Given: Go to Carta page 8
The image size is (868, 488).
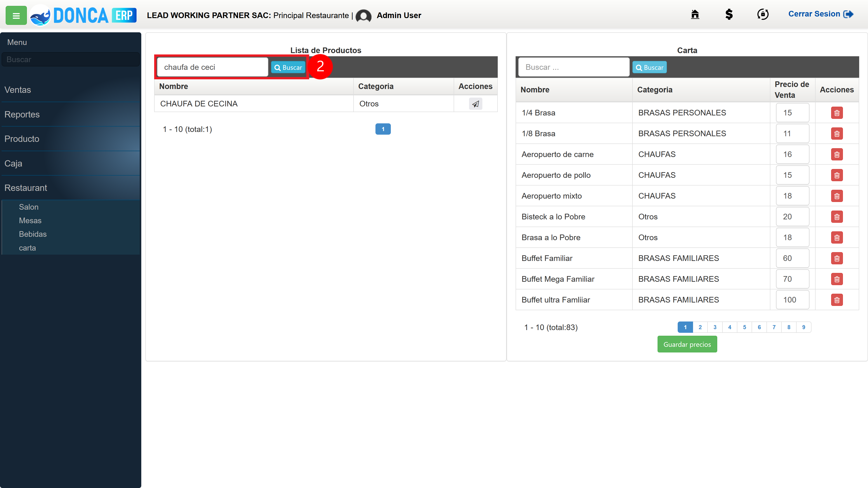Looking at the screenshot, I should click(x=789, y=327).
